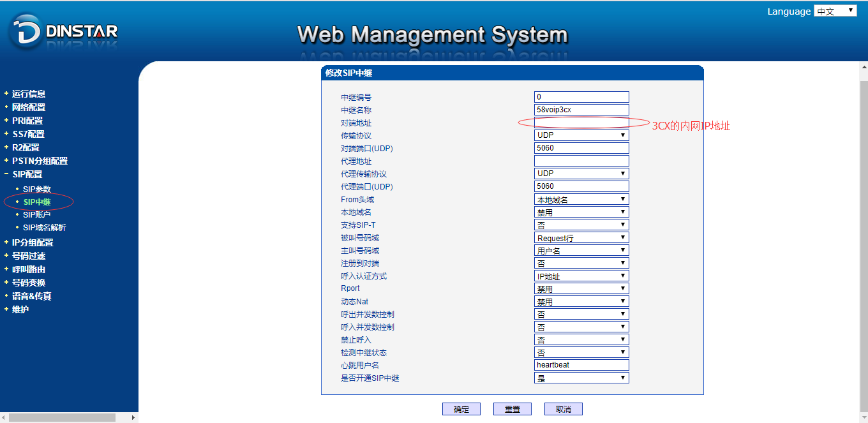The image size is (868, 423).
Task: Open the 是否开通SIP中继 dropdown
Action: pos(581,378)
